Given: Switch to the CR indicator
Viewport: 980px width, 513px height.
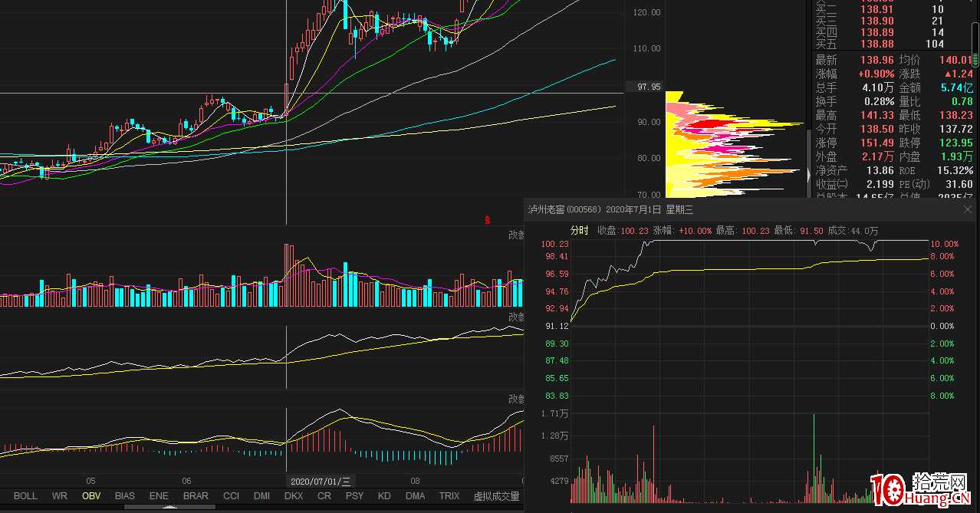Looking at the screenshot, I should [x=324, y=496].
